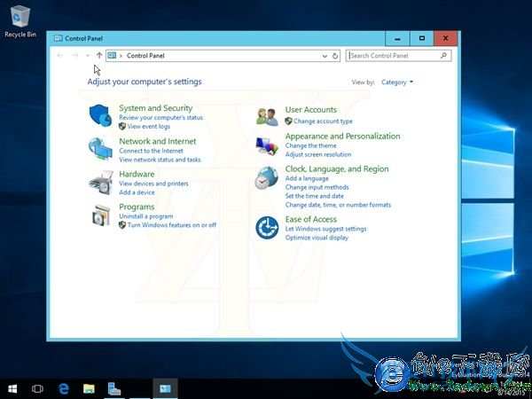Click Uninstall a program
Viewport: 532px width, 399px height.
point(146,216)
